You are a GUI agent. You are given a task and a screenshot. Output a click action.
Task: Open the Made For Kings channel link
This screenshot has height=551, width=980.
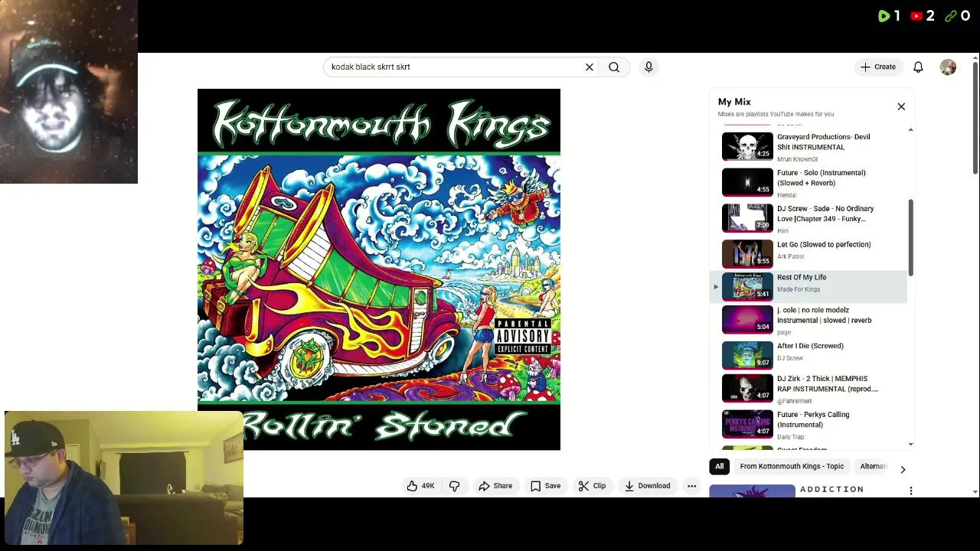(x=799, y=289)
